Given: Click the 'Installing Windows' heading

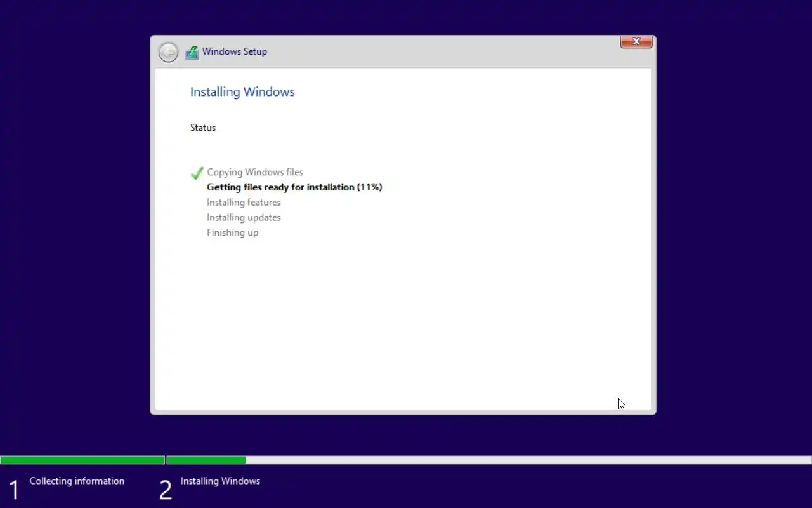Looking at the screenshot, I should click(242, 91).
